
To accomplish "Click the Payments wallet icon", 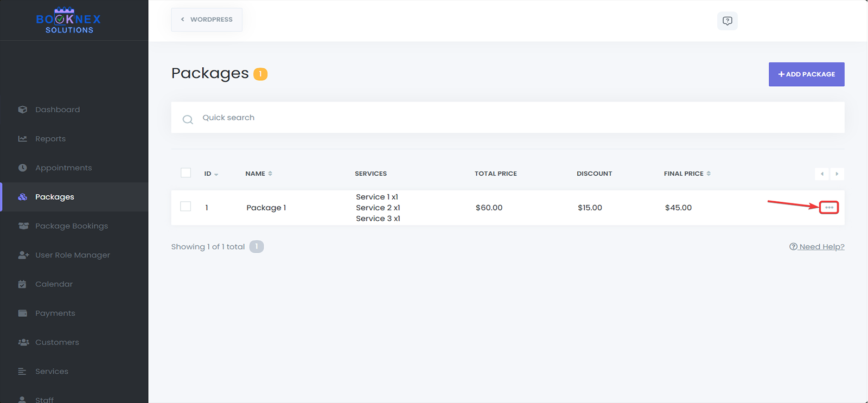I will pyautogui.click(x=22, y=313).
